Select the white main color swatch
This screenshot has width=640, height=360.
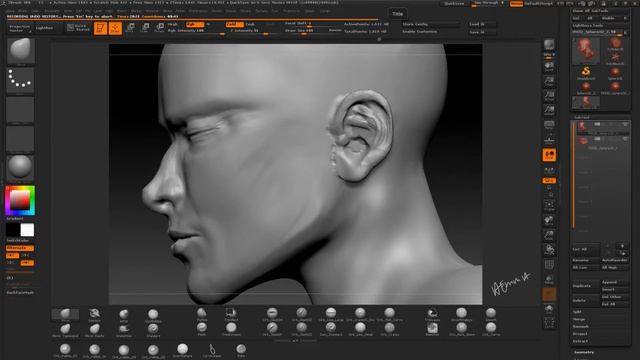tap(27, 230)
